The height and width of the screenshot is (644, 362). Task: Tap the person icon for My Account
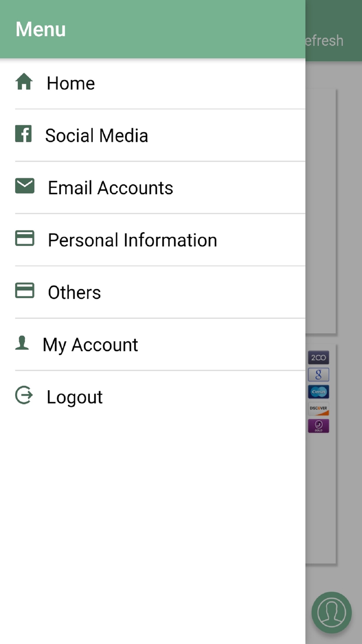[22, 343]
